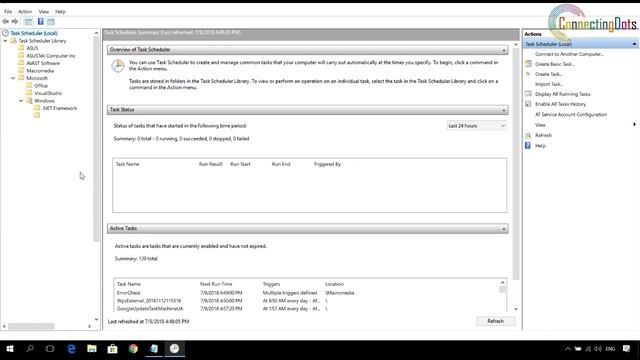Launch Microsoft Edge from taskbar
640x360 pixels.
pos(71,349)
